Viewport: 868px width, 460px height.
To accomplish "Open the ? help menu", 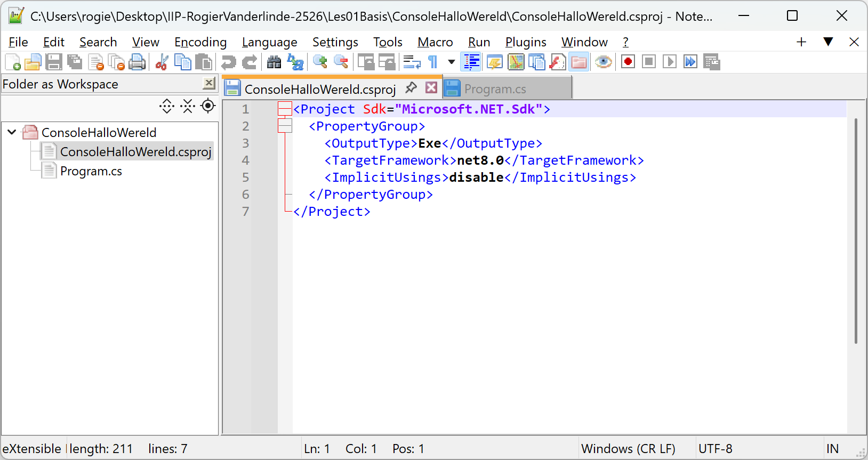I will pyautogui.click(x=625, y=42).
